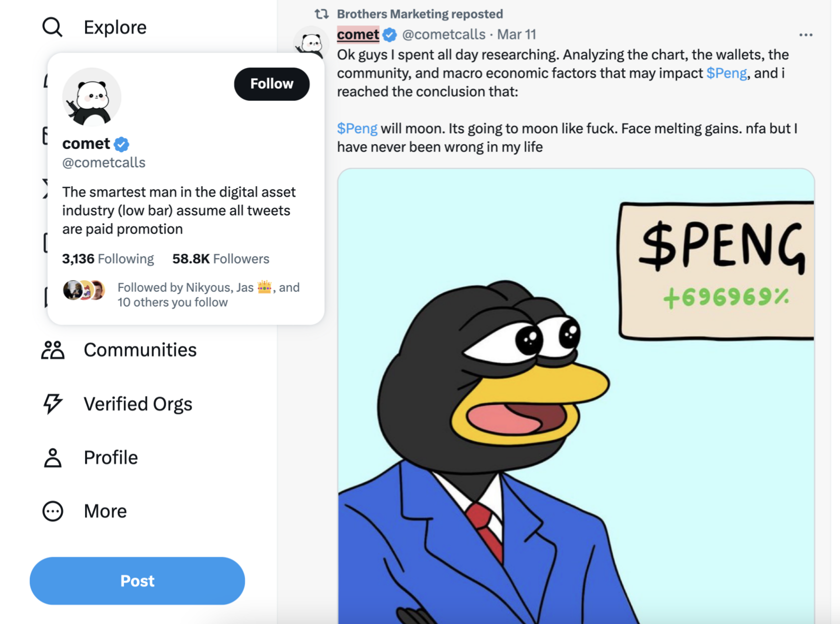840x624 pixels.
Task: Click comet's verified badge in hover card
Action: pyautogui.click(x=121, y=144)
